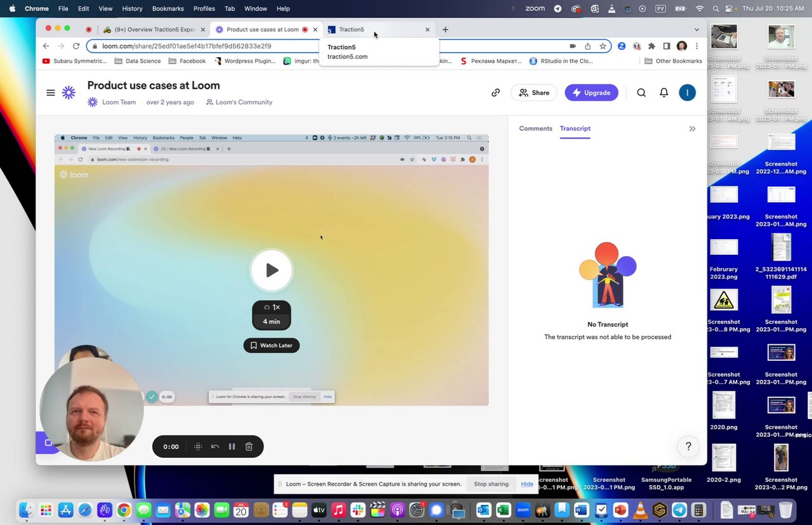Open the Loom help question mark
The width and height of the screenshot is (812, 525).
coord(688,446)
